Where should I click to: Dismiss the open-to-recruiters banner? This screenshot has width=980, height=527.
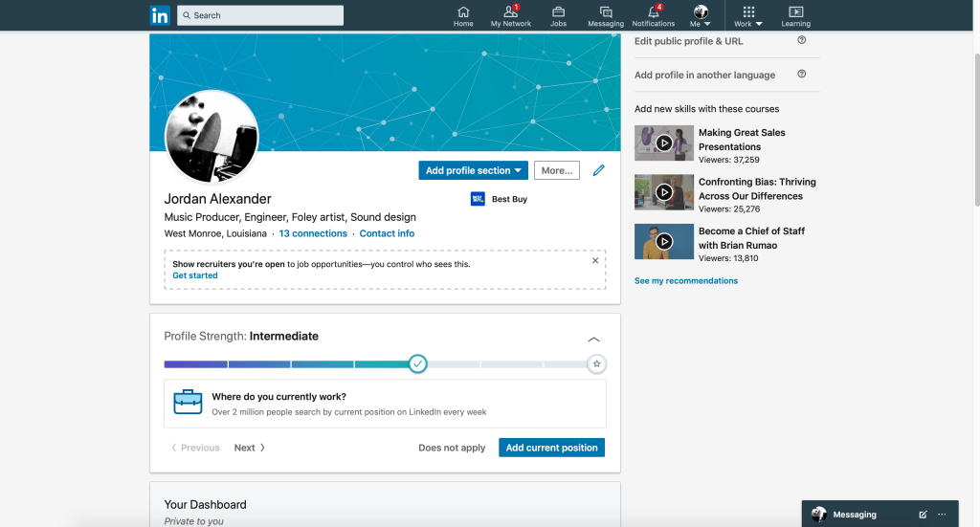pyautogui.click(x=595, y=260)
